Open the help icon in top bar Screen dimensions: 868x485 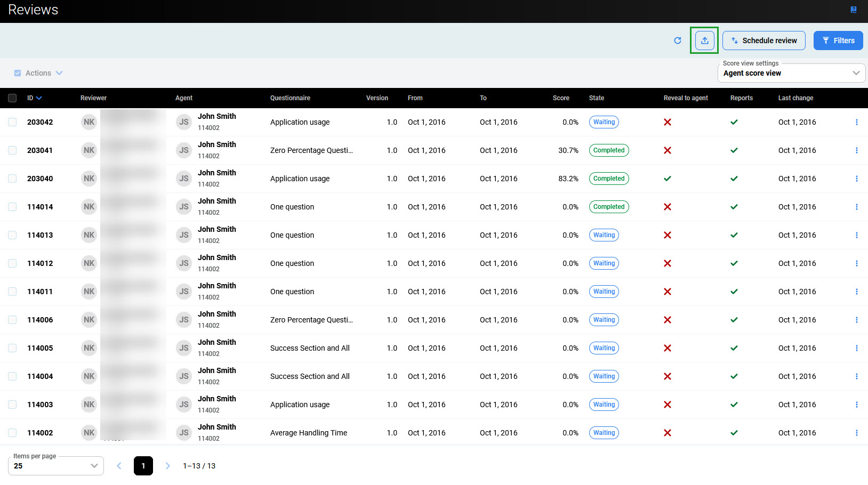(x=853, y=10)
